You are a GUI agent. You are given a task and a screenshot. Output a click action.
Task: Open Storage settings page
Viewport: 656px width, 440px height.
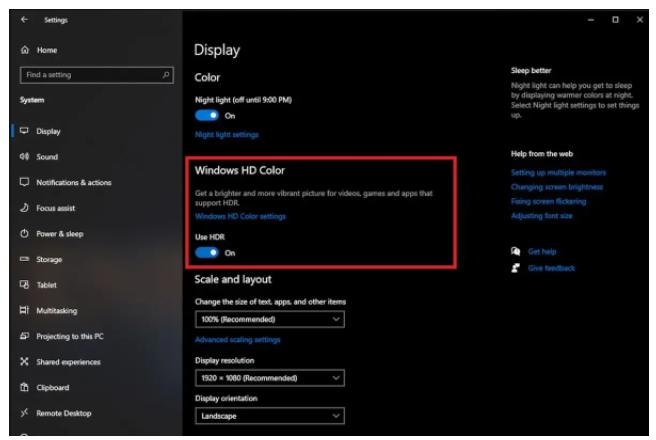point(49,259)
